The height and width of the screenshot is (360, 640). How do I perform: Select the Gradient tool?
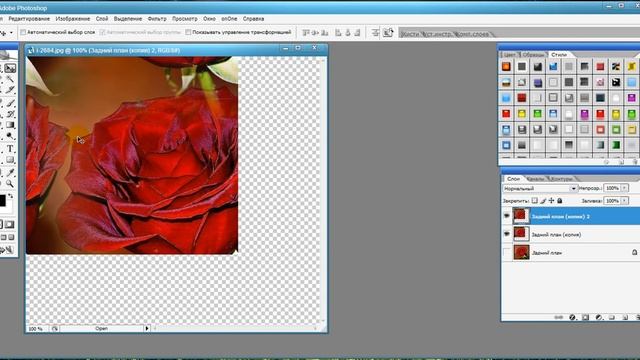(x=10, y=125)
